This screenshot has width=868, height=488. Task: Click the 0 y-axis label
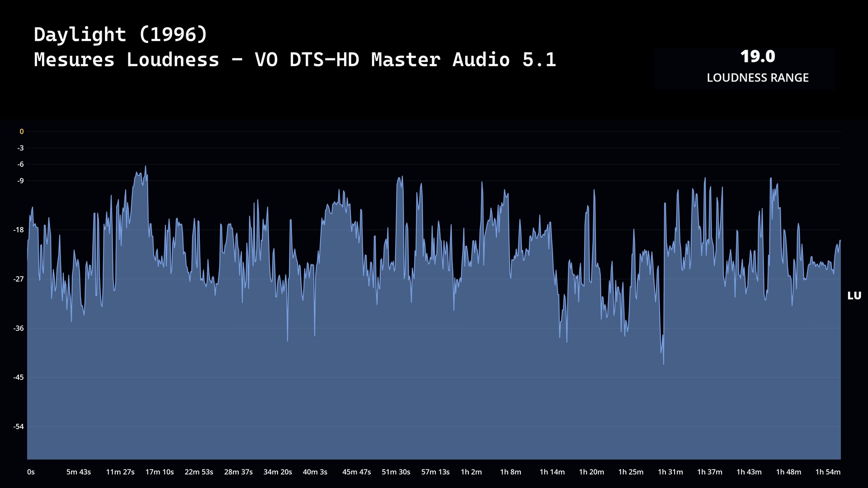click(x=21, y=131)
